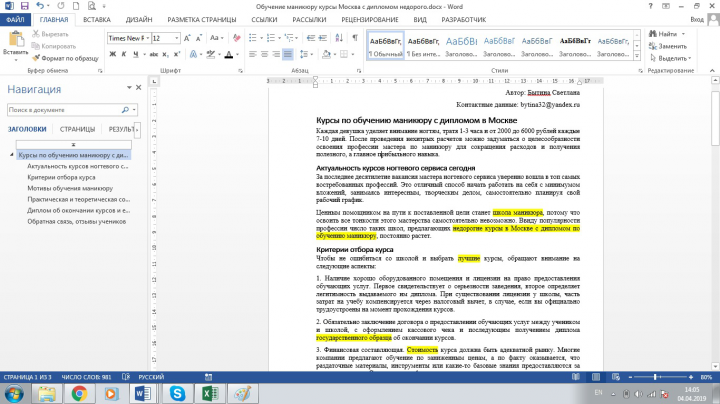Switch to the ДИЗАЙН tab
This screenshot has width=720, height=404.
[x=139, y=20]
